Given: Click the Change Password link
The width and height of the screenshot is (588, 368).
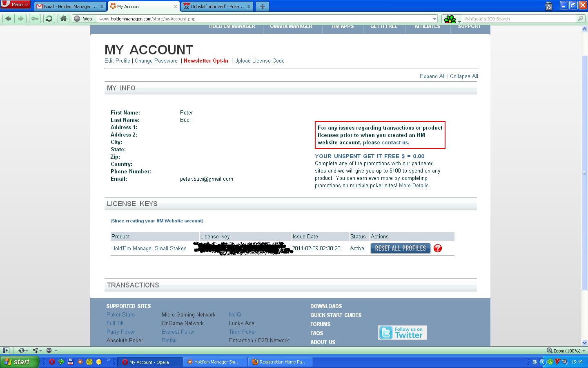Looking at the screenshot, I should 156,61.
